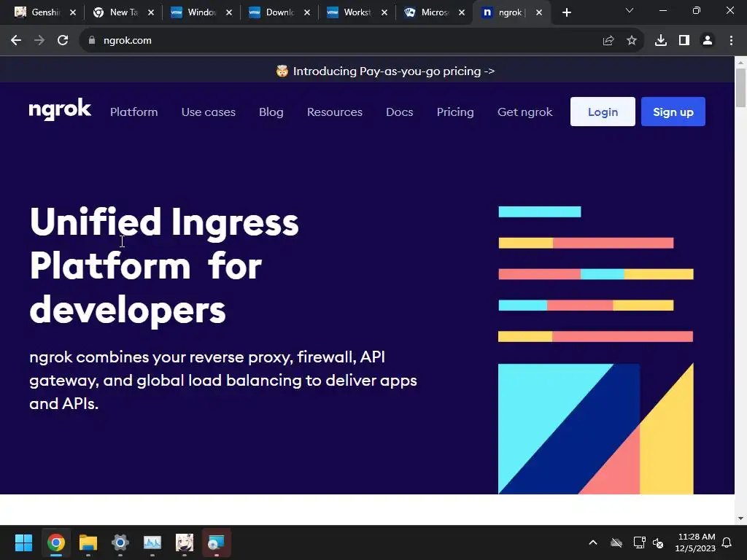The height and width of the screenshot is (560, 747).
Task: Open the Use cases nav menu
Action: [x=208, y=112]
